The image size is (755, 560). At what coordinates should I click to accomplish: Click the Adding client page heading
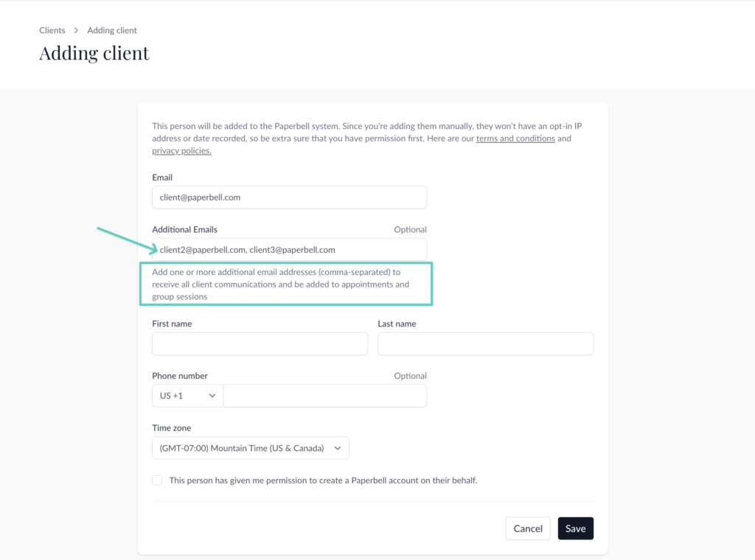tap(94, 53)
